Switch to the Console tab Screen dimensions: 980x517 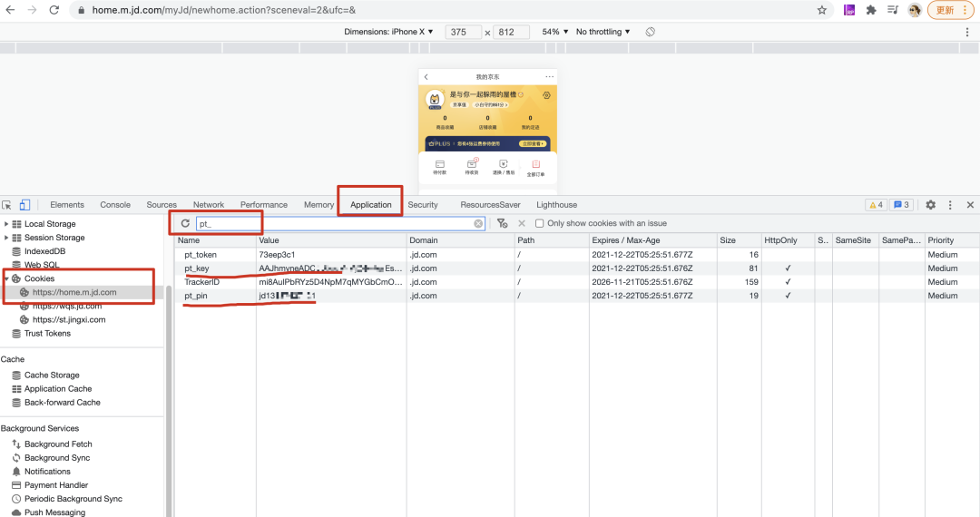(115, 205)
